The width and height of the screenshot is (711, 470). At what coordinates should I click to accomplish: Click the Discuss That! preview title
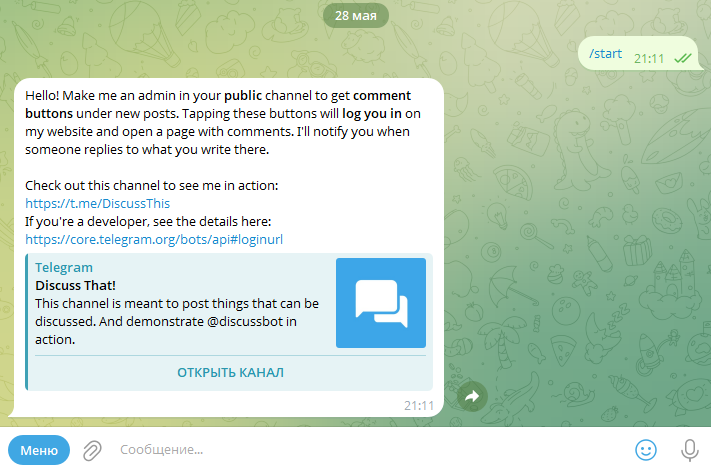coord(75,286)
